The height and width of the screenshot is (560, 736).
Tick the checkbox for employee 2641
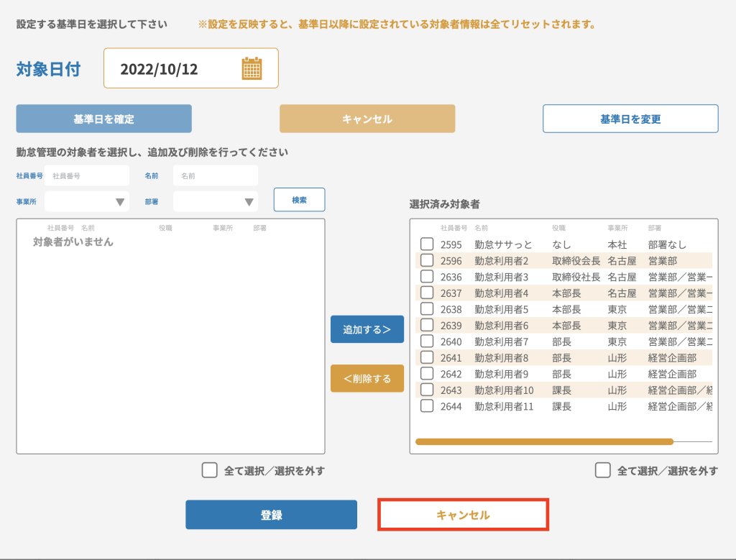(427, 357)
